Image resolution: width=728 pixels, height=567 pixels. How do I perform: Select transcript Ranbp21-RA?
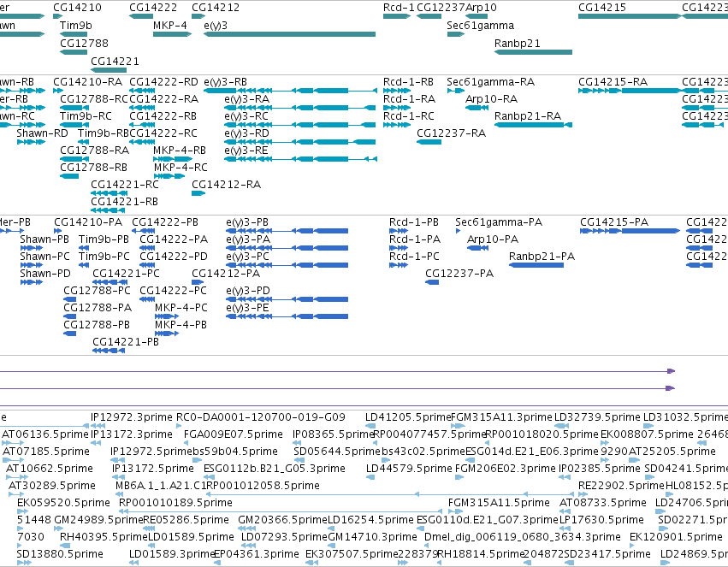pos(528,116)
